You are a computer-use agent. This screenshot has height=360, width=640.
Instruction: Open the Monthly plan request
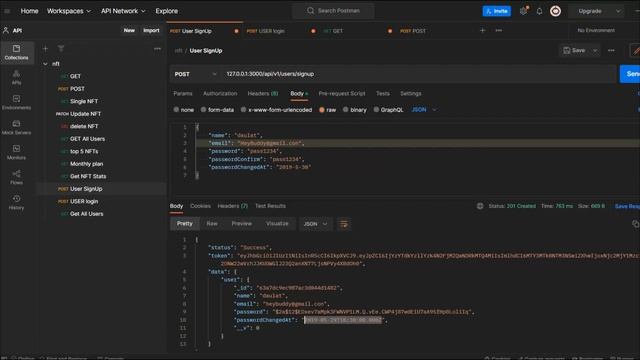click(x=86, y=164)
